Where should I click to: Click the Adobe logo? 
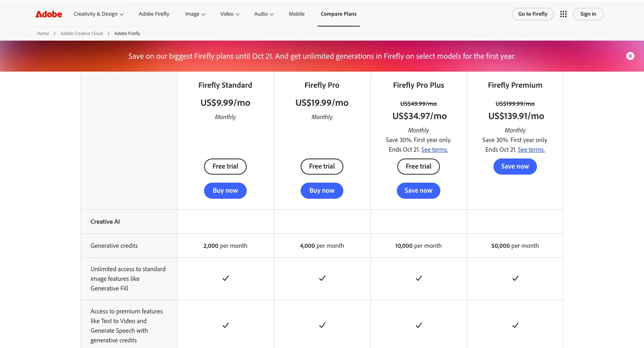pos(49,14)
